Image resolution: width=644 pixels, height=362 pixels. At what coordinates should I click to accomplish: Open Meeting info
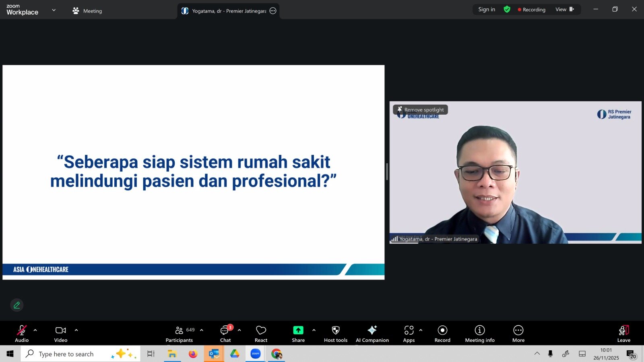coord(480,334)
